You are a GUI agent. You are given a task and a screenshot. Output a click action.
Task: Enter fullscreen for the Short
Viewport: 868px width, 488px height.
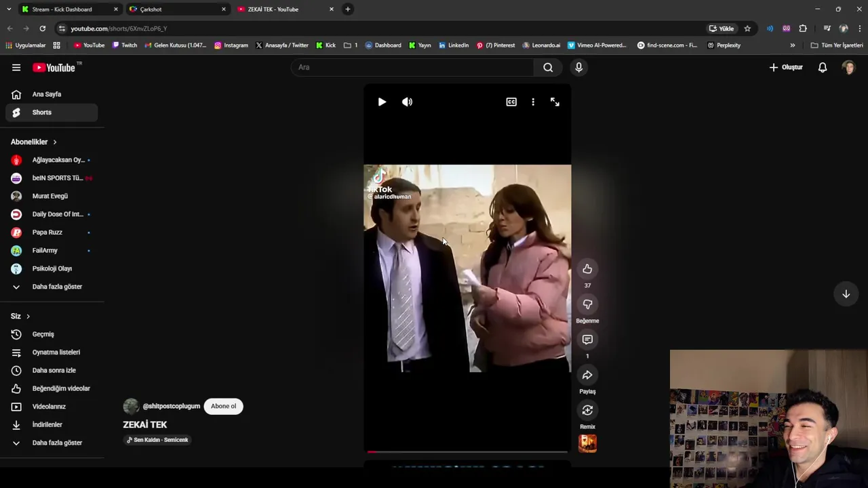555,102
